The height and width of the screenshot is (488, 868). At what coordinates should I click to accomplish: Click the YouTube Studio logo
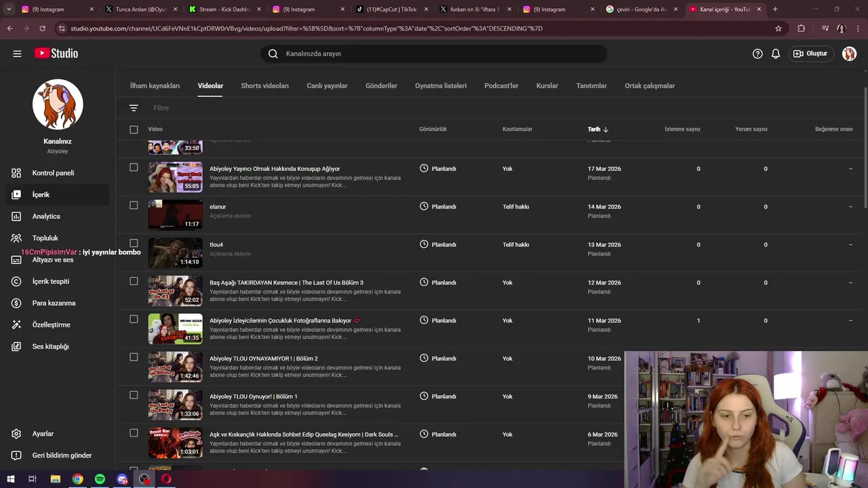(x=56, y=54)
